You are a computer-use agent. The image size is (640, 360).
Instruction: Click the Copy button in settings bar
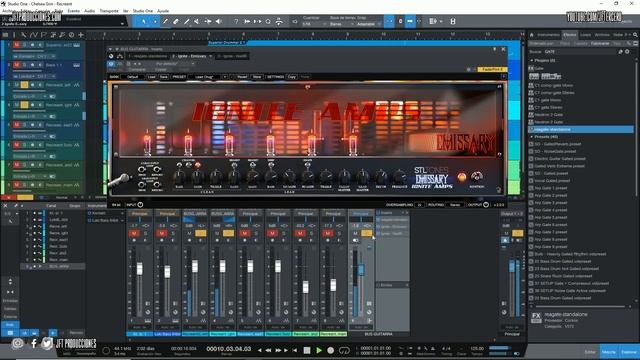point(291,77)
